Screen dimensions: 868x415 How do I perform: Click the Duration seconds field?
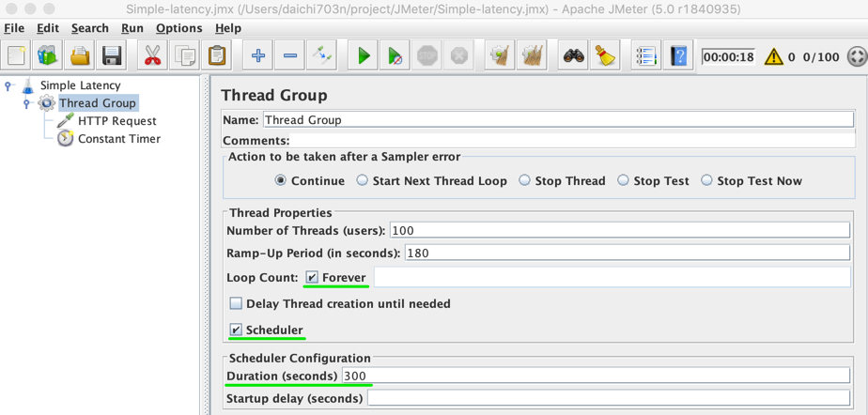pos(596,376)
